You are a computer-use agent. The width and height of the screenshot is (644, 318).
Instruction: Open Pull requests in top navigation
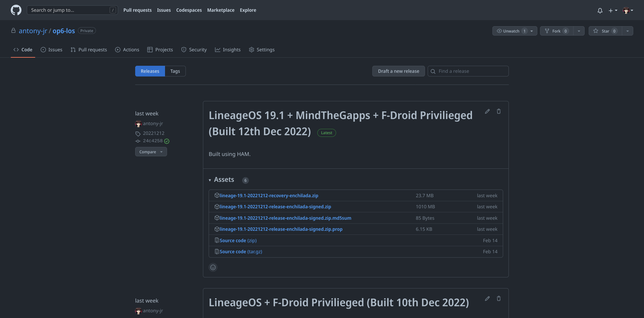pyautogui.click(x=138, y=10)
